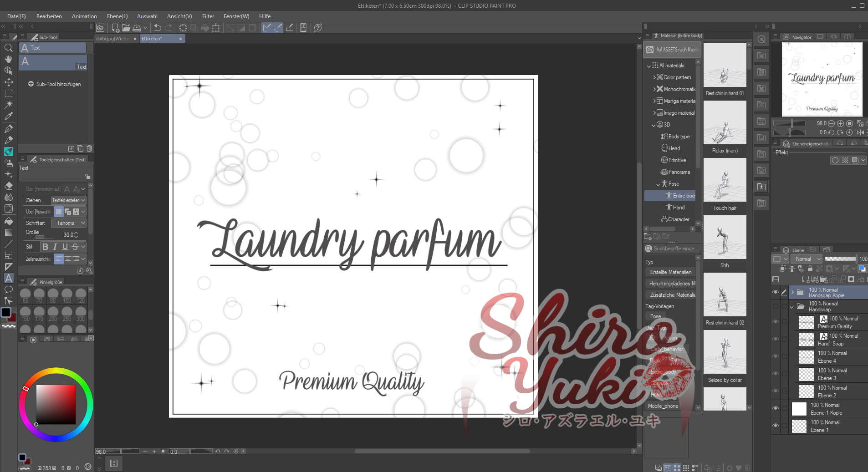
Task: Switch to the chibi.jpg document tab
Action: coord(117,39)
